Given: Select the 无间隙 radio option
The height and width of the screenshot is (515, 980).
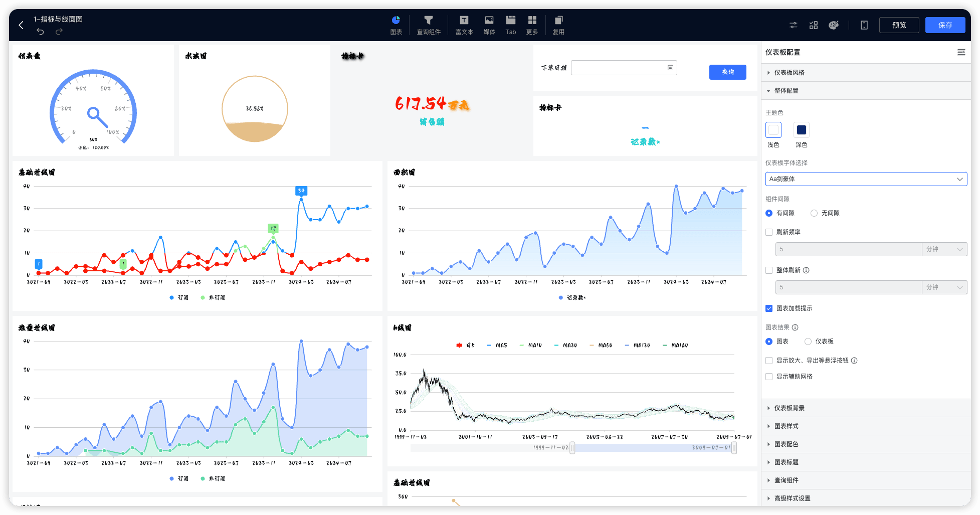Looking at the screenshot, I should [x=814, y=213].
